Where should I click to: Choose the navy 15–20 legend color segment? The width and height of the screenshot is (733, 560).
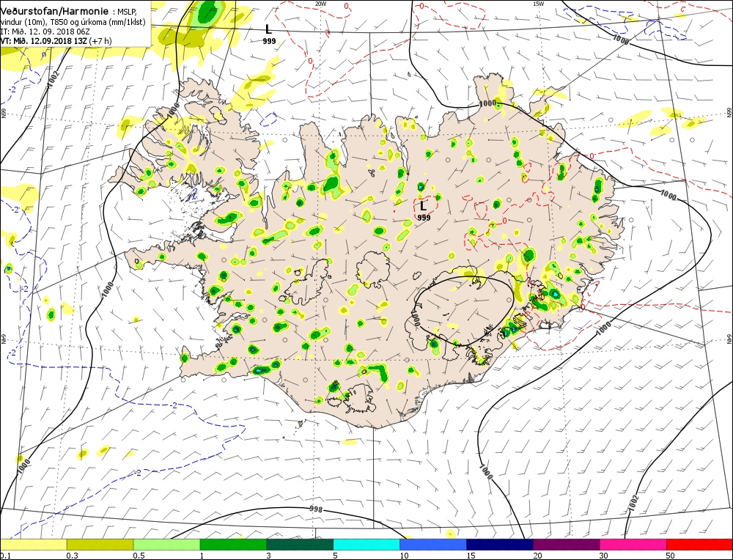(500, 545)
